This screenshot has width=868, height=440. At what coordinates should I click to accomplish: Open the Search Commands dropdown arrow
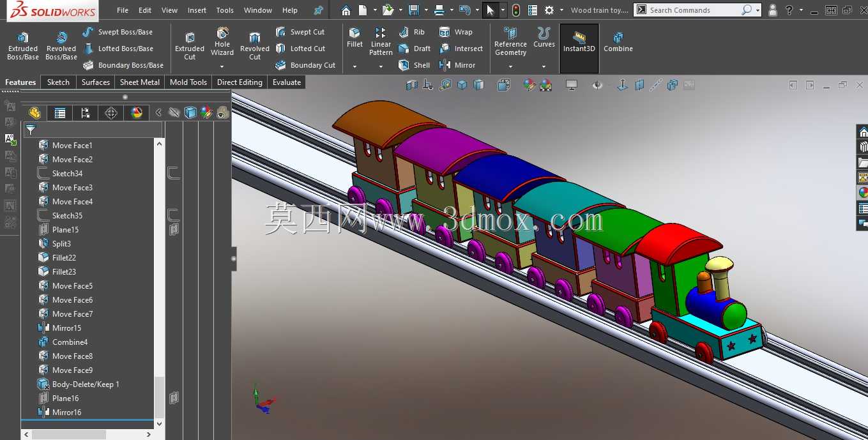point(758,10)
